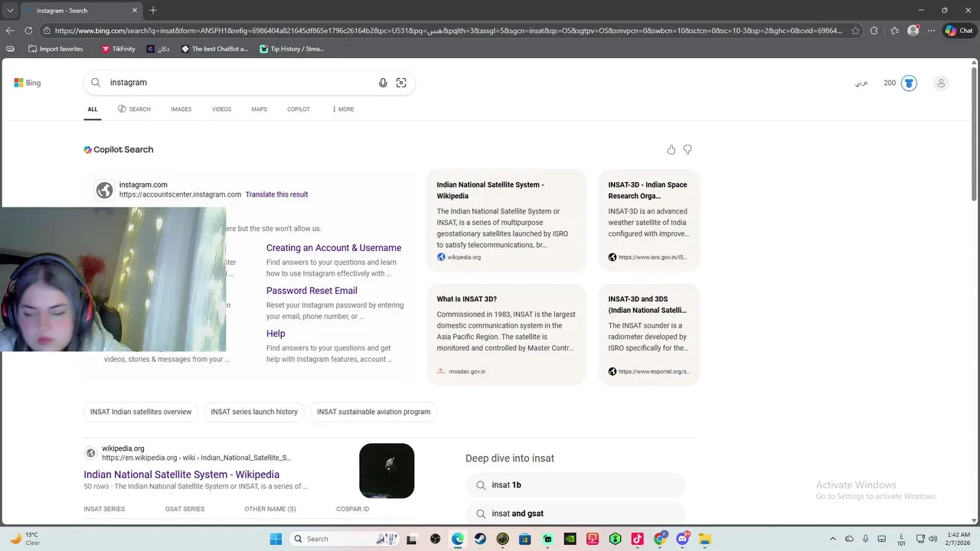Expand the MORE search options menu
Image resolution: width=980 pixels, height=551 pixels.
pyautogui.click(x=343, y=109)
